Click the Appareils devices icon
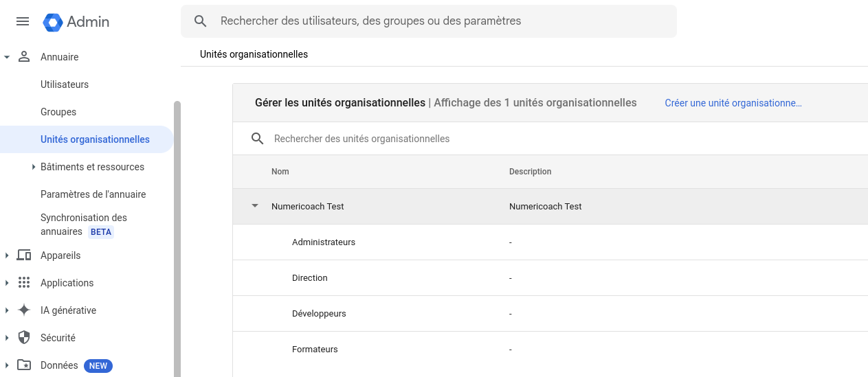 (24, 255)
